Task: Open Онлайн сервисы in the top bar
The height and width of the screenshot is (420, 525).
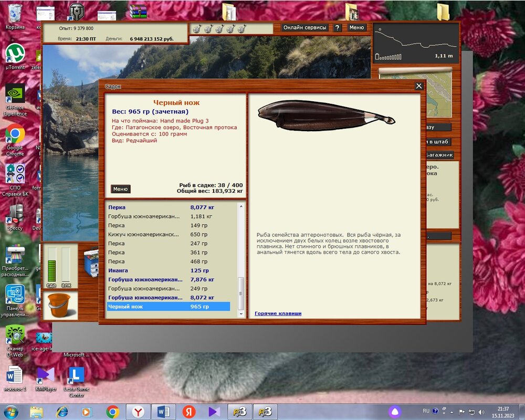Action: pos(304,28)
